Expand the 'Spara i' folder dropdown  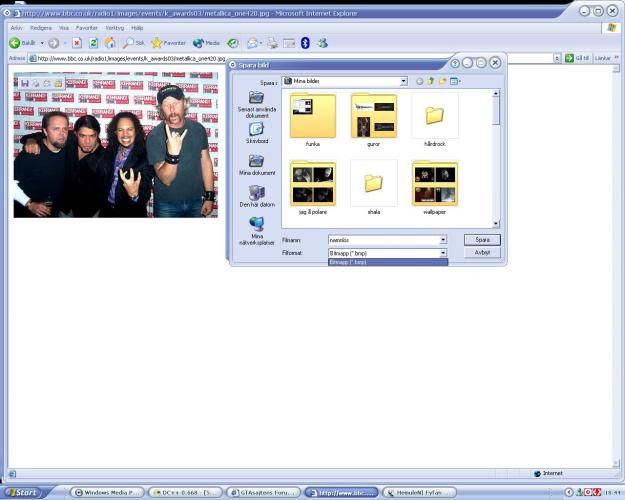(x=403, y=81)
